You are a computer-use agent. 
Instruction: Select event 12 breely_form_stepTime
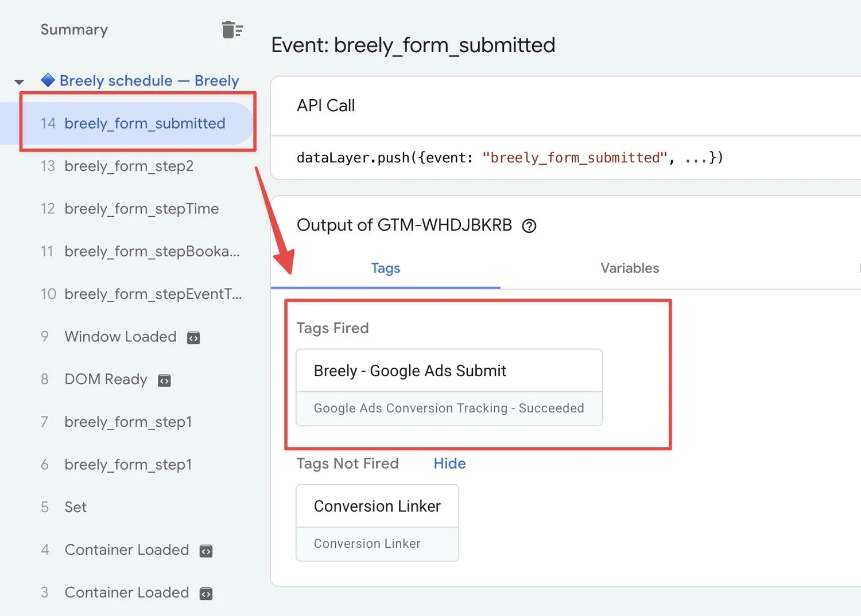141,209
